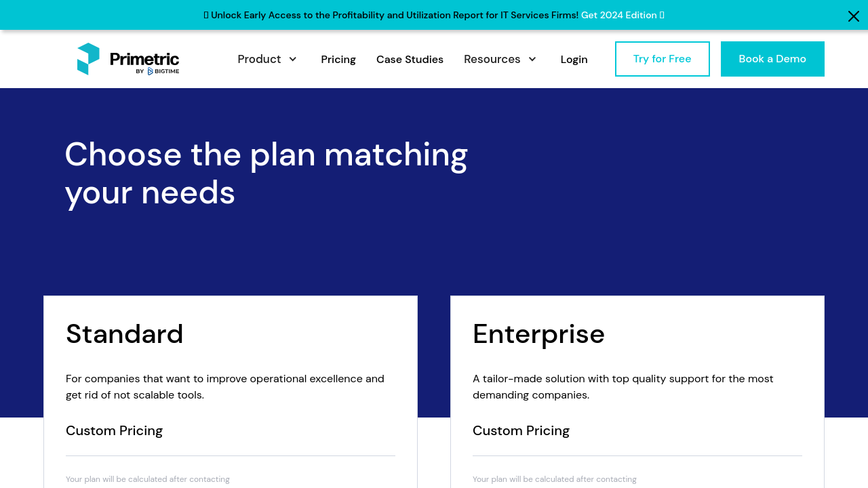
Task: Click the Enterprise plan description text
Action: 623,386
